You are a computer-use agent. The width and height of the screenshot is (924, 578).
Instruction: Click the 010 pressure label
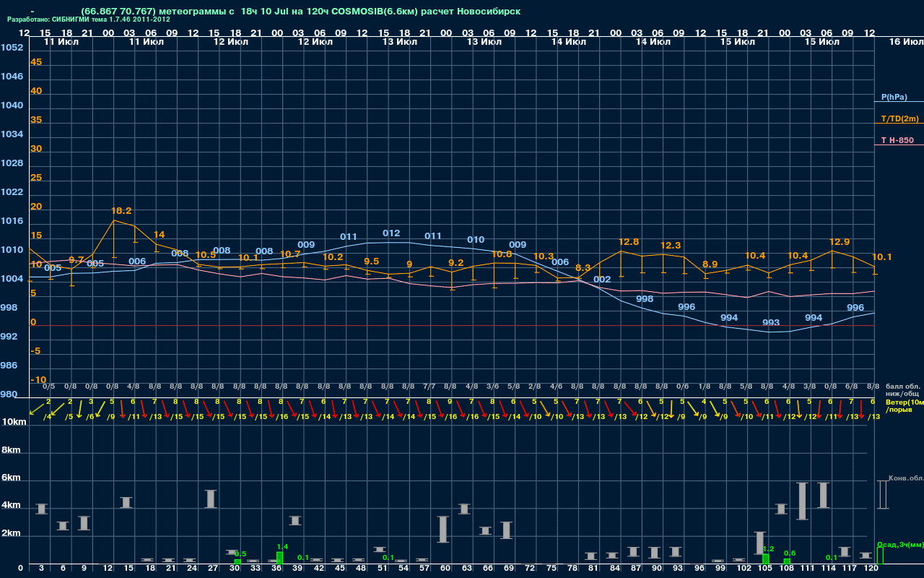[x=476, y=240]
